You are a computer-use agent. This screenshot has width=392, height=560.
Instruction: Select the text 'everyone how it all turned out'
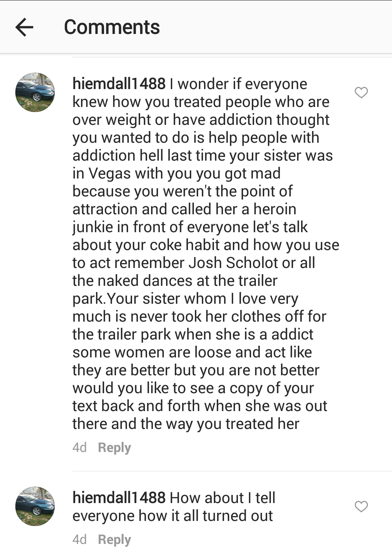pyautogui.click(x=173, y=516)
